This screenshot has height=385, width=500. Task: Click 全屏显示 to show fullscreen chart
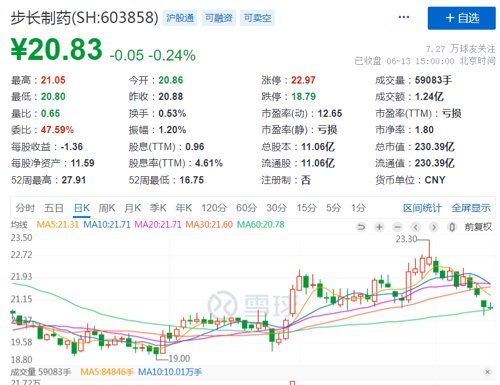pyautogui.click(x=471, y=208)
